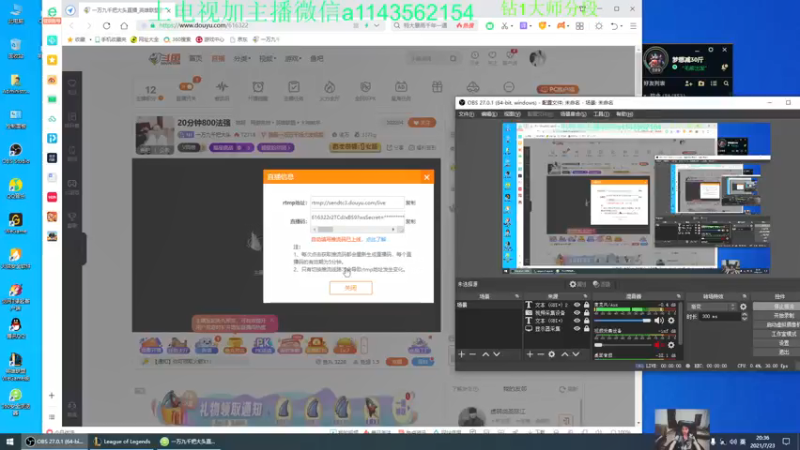
Task: Click the 滤镜 filters button above OBS sources
Action: (602, 284)
